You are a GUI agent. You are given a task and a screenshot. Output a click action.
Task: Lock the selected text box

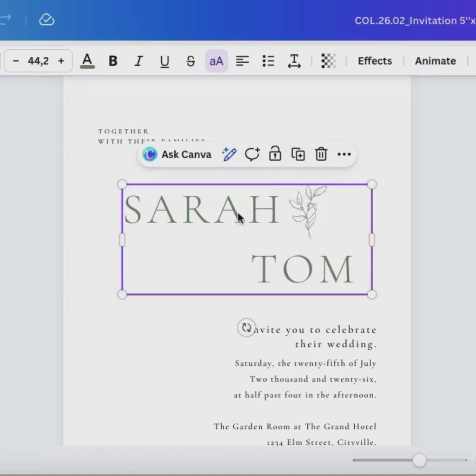tap(275, 153)
